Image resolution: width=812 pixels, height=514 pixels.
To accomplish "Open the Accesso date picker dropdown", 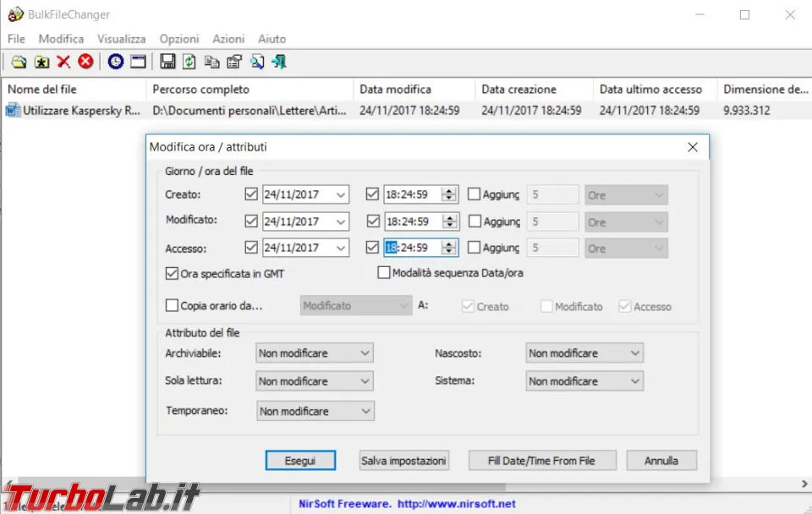I will tap(340, 248).
